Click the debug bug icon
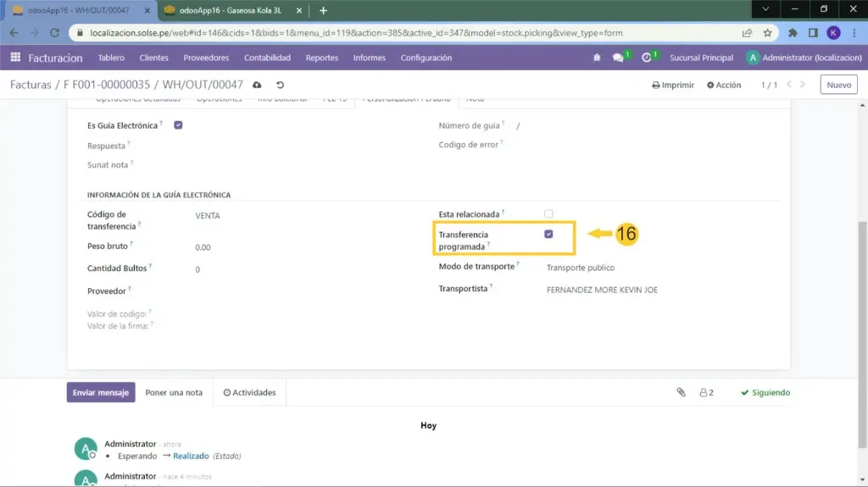 [x=597, y=58]
